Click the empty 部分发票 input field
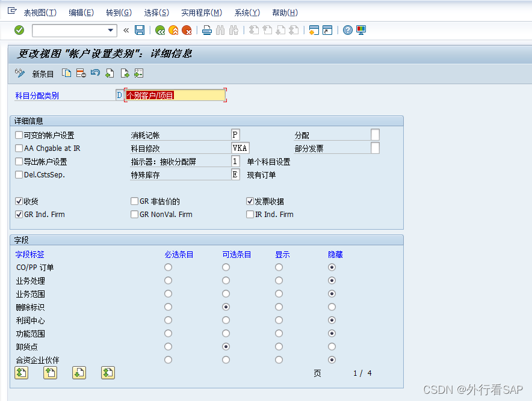 375,148
